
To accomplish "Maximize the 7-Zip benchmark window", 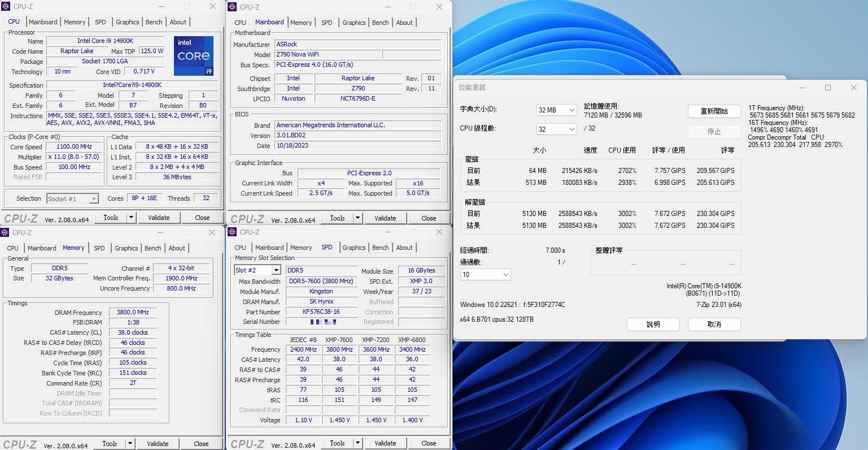I will pyautogui.click(x=828, y=88).
